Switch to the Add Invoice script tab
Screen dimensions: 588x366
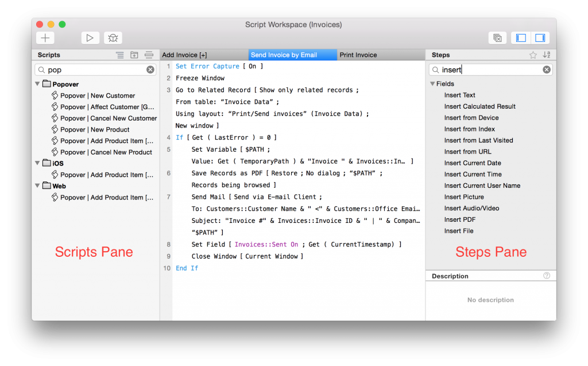[189, 55]
